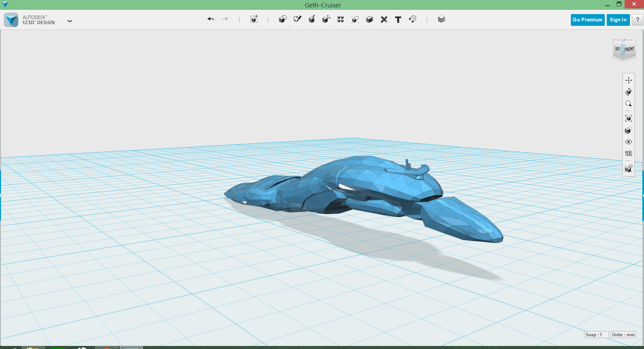
Task: Select the Zoom navigation tool
Action: pyautogui.click(x=629, y=104)
